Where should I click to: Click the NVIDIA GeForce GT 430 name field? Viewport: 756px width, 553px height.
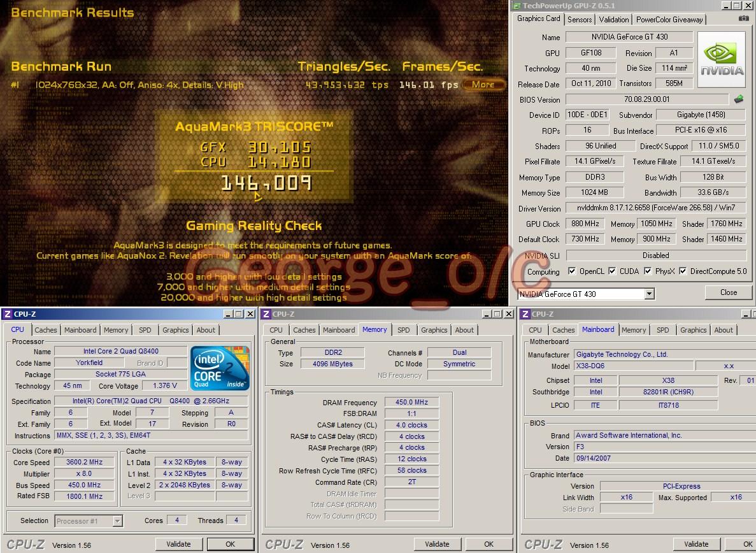[x=629, y=37]
